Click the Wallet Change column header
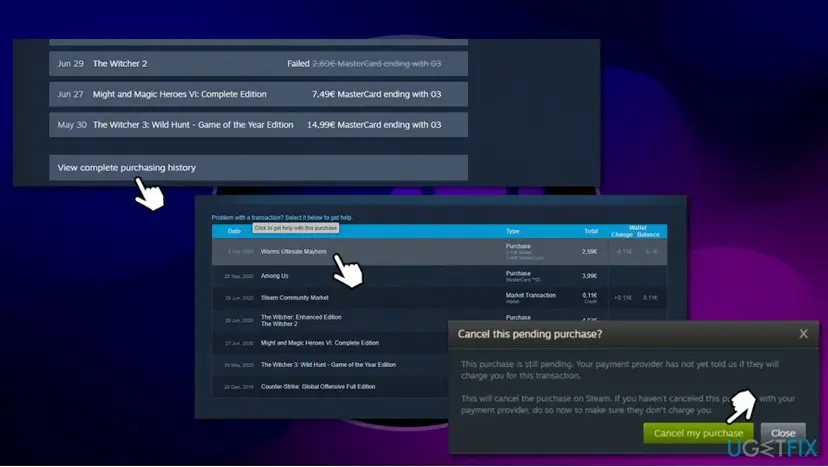The width and height of the screenshot is (828, 467). tap(622, 234)
